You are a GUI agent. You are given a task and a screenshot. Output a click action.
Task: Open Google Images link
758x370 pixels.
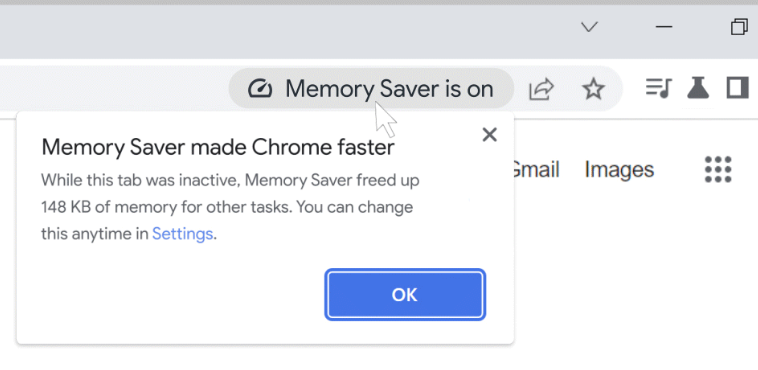click(x=619, y=170)
